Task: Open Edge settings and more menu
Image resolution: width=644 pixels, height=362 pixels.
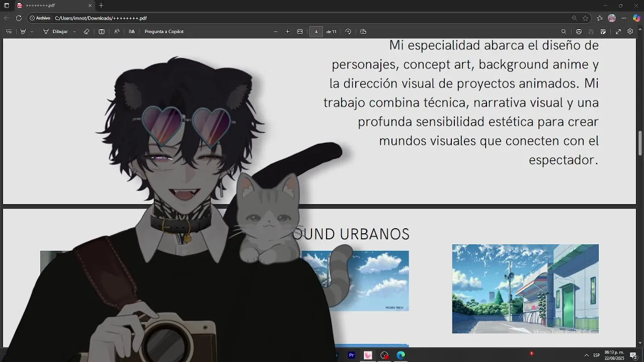Action: (624, 18)
